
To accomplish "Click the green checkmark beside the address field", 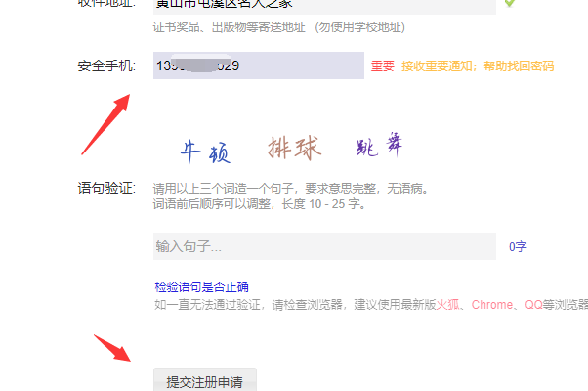I will (x=509, y=3).
